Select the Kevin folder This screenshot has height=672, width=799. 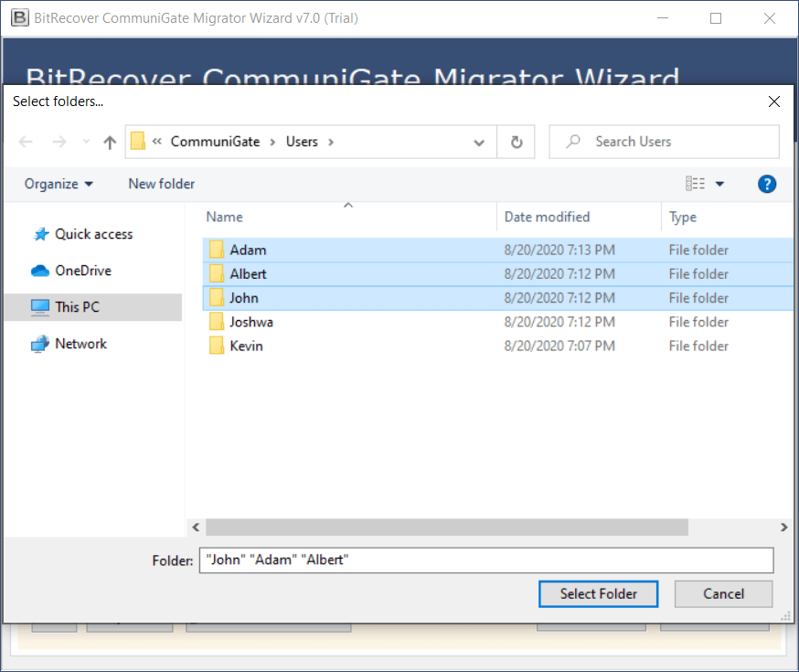[x=498, y=346]
